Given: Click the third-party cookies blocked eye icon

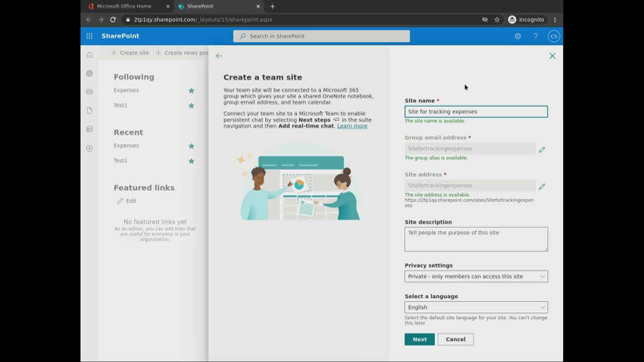Looking at the screenshot, I should [485, 20].
